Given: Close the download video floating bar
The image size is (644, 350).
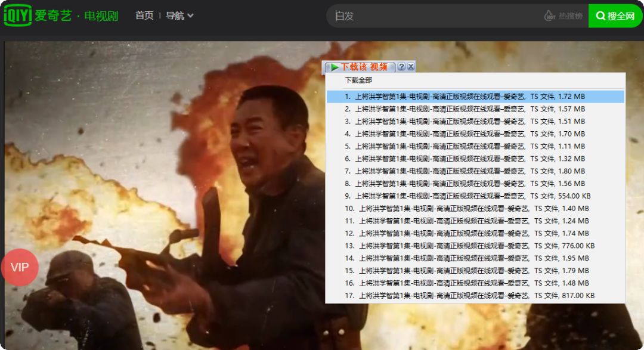Looking at the screenshot, I should coord(410,67).
